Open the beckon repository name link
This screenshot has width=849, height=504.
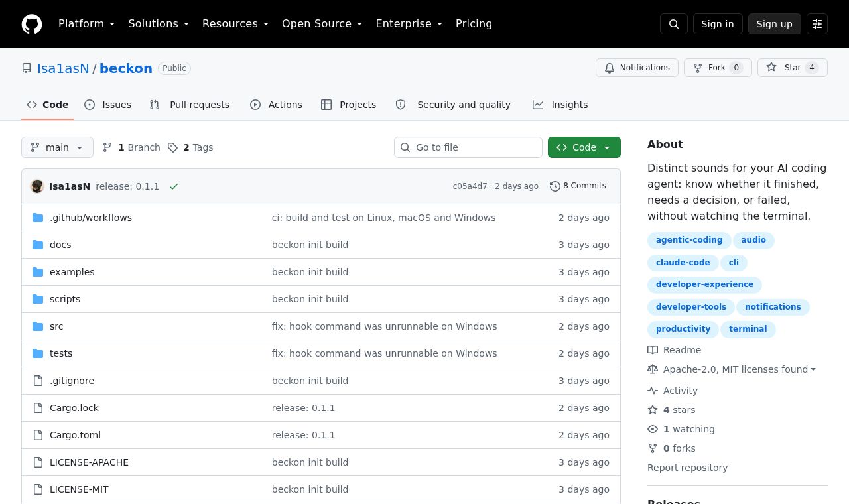tap(126, 68)
